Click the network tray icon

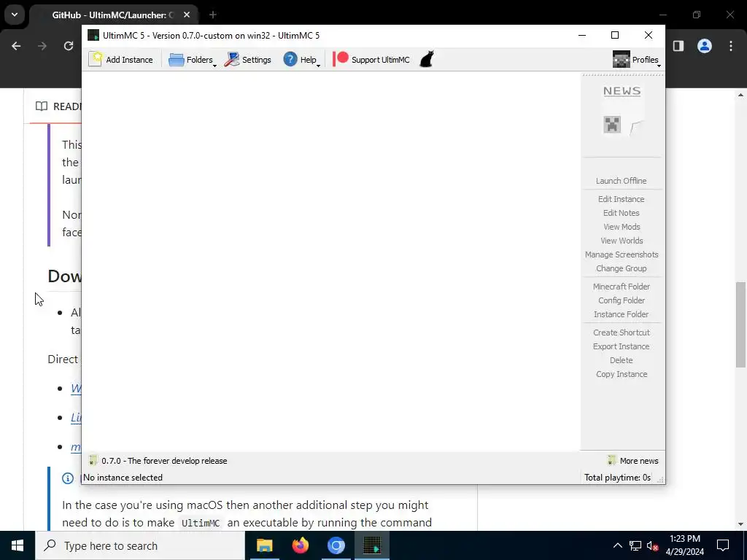pyautogui.click(x=635, y=545)
